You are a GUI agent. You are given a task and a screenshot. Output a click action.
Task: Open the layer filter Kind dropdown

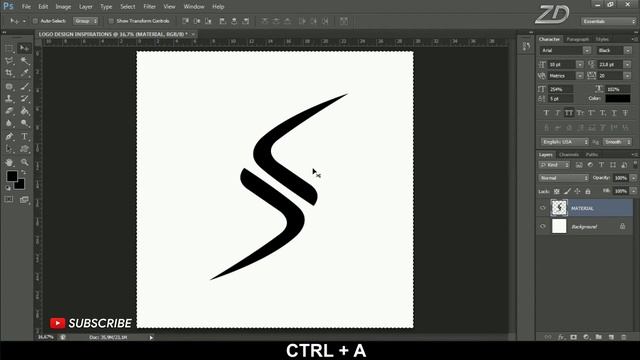click(x=554, y=165)
